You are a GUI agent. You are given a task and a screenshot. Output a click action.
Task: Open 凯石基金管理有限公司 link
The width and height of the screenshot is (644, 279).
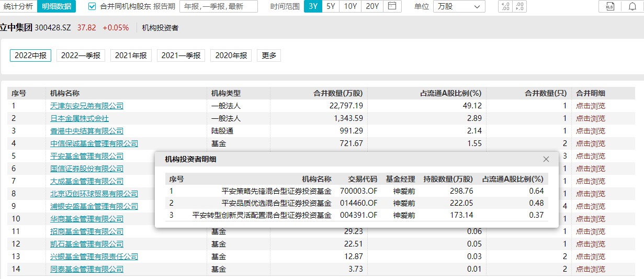[87, 244]
